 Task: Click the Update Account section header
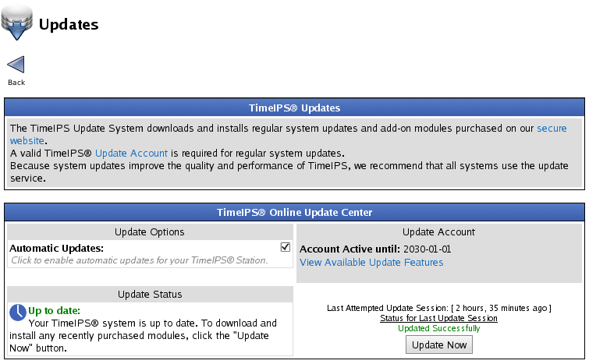point(438,232)
